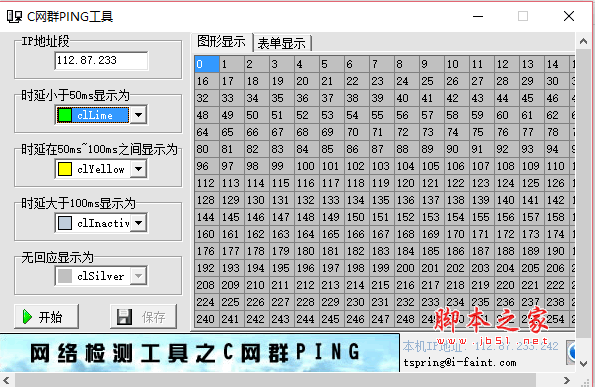Select grid cell 213
Image resolution: width=595 pixels, height=387 pixels.
[x=332, y=285]
